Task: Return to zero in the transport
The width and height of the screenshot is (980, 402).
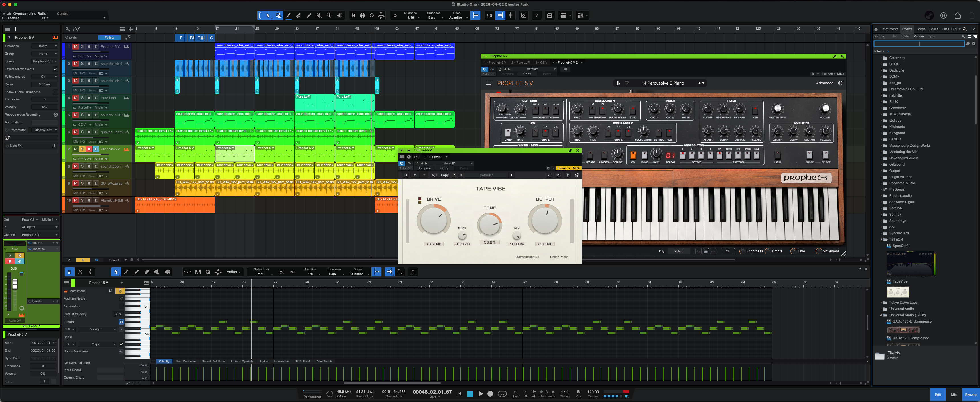Action: [x=459, y=394]
